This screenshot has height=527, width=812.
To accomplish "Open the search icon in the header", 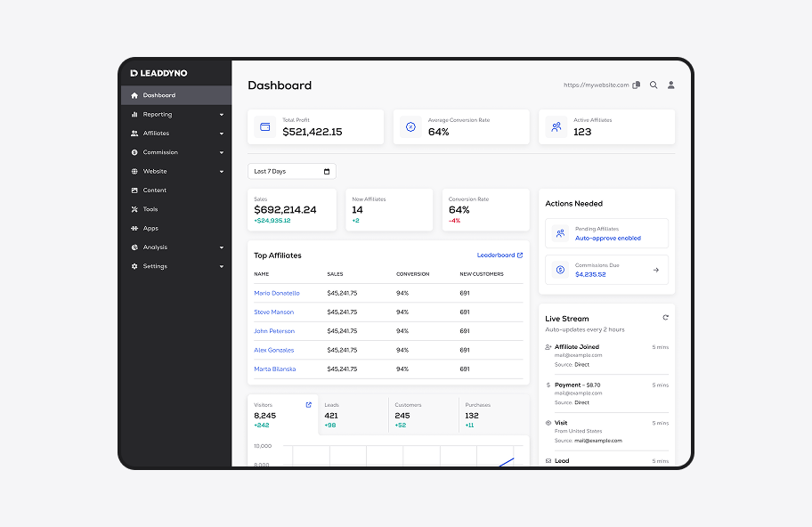I will click(654, 85).
